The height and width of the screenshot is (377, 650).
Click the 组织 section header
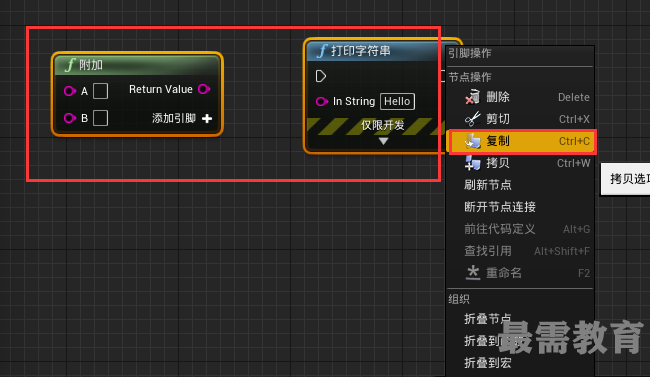coord(459,299)
